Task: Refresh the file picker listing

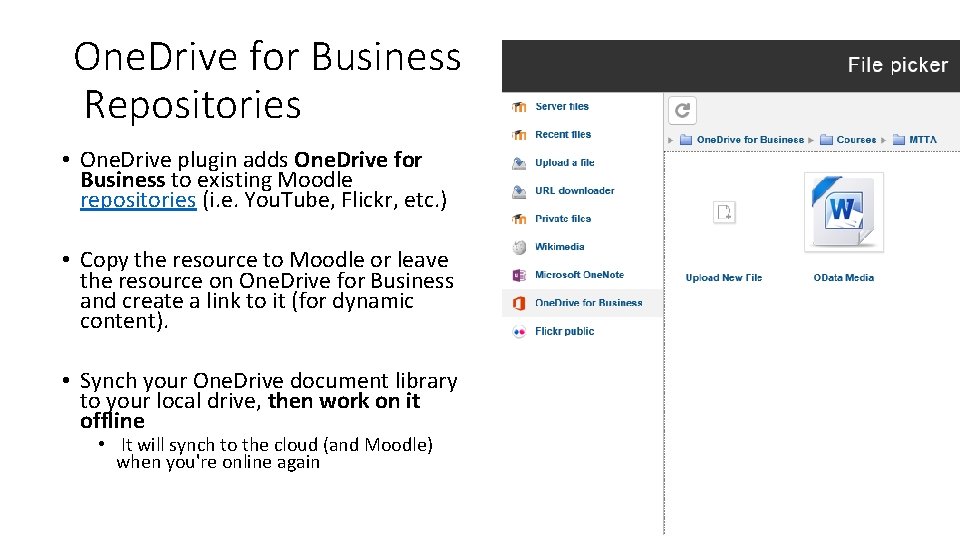Action: (682, 110)
